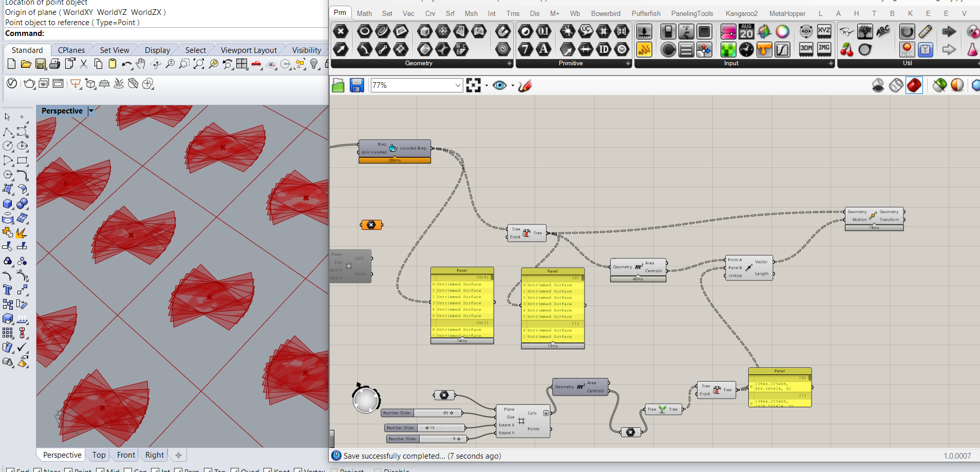The width and height of the screenshot is (980, 472).
Task: Toggle the Near object snap checkbox
Action: point(37,470)
